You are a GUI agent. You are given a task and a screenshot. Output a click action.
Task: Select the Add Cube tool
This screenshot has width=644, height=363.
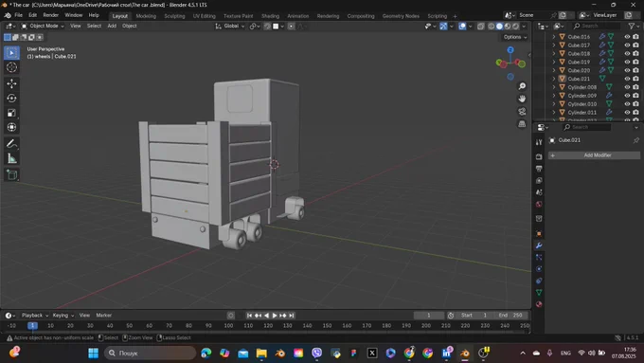click(x=11, y=174)
